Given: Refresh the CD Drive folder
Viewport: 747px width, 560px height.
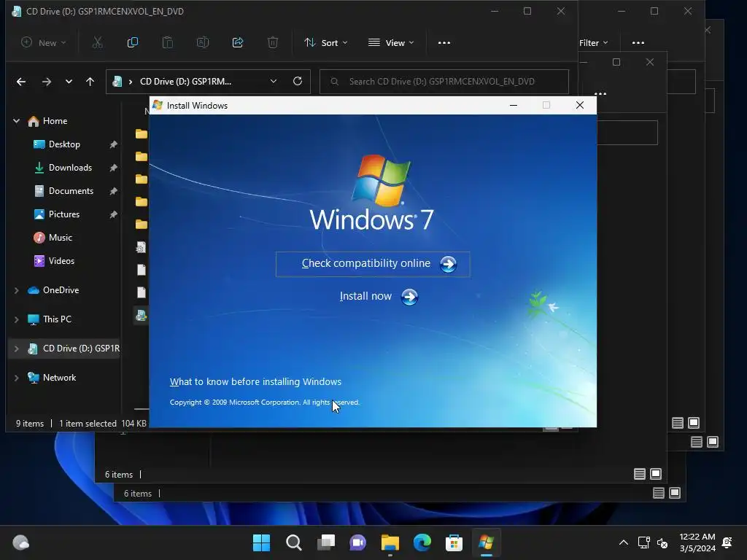Looking at the screenshot, I should click(x=298, y=81).
